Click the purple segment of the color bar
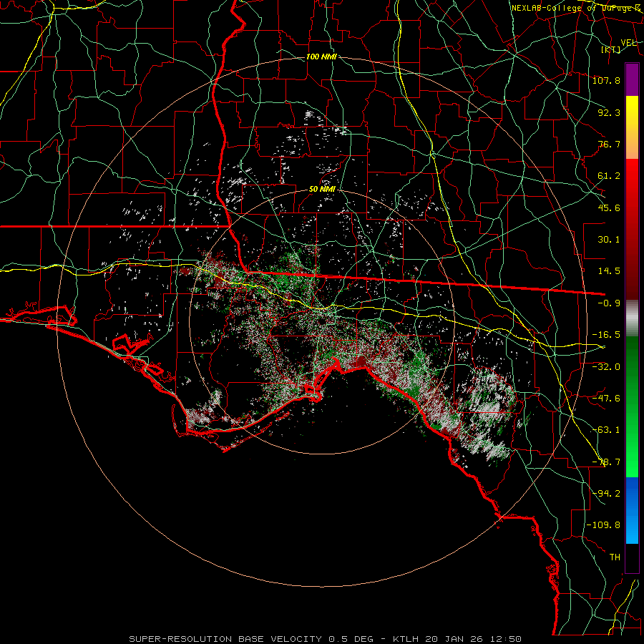Viewport: 644px width, 644px height. [x=632, y=79]
